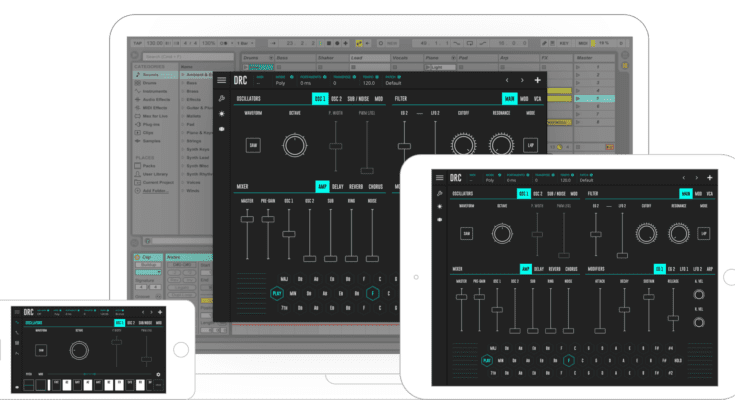Image resolution: width=735 pixels, height=400 pixels.
Task: Click the SAW waveform button on laptop DRC
Action: coord(254,146)
